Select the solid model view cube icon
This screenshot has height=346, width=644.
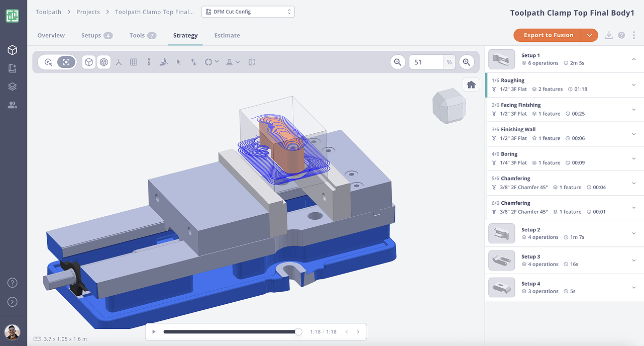click(88, 62)
